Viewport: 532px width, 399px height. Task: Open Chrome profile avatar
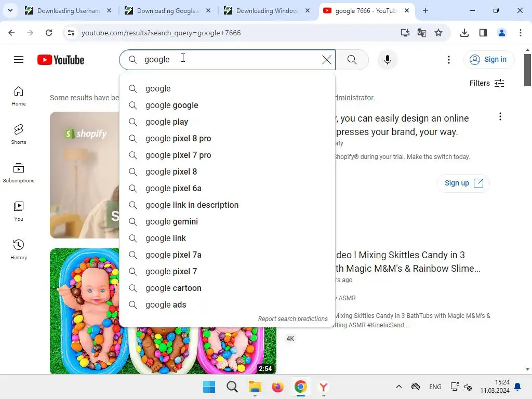coord(502,33)
